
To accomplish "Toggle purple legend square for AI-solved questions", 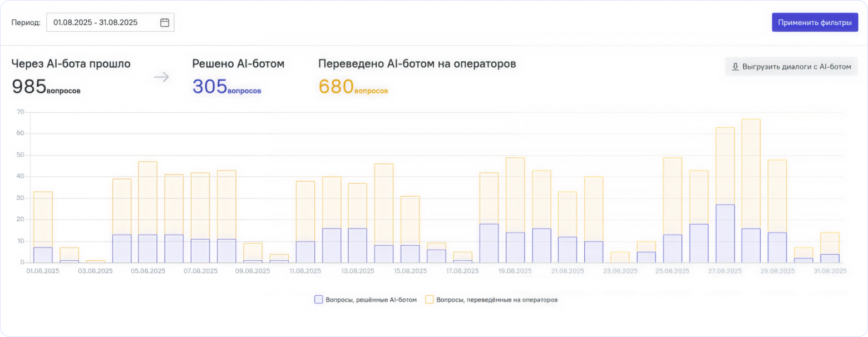I will 318,299.
